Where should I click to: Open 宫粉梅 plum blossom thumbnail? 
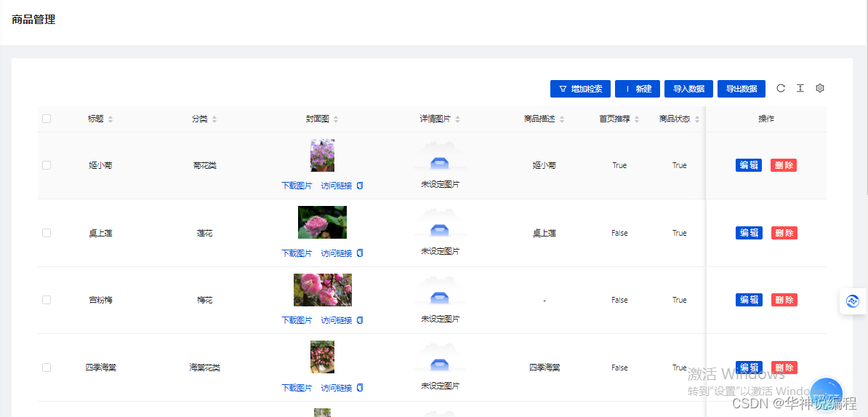click(x=322, y=290)
